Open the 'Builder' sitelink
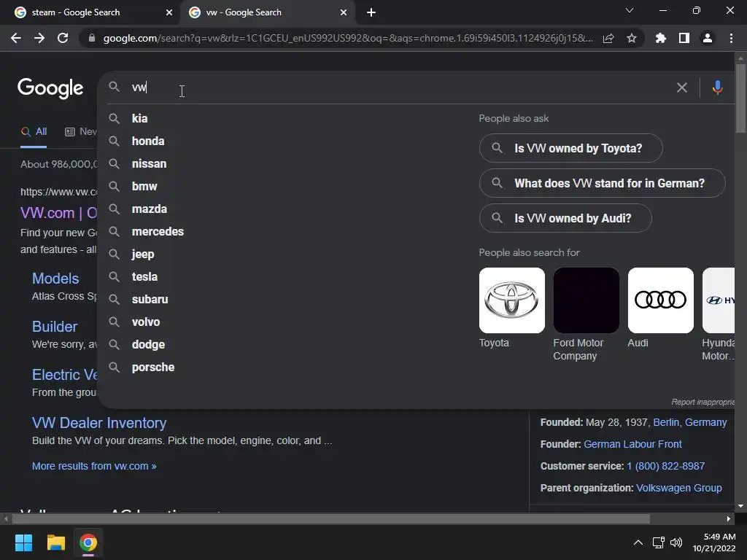The image size is (747, 560). coord(54,327)
